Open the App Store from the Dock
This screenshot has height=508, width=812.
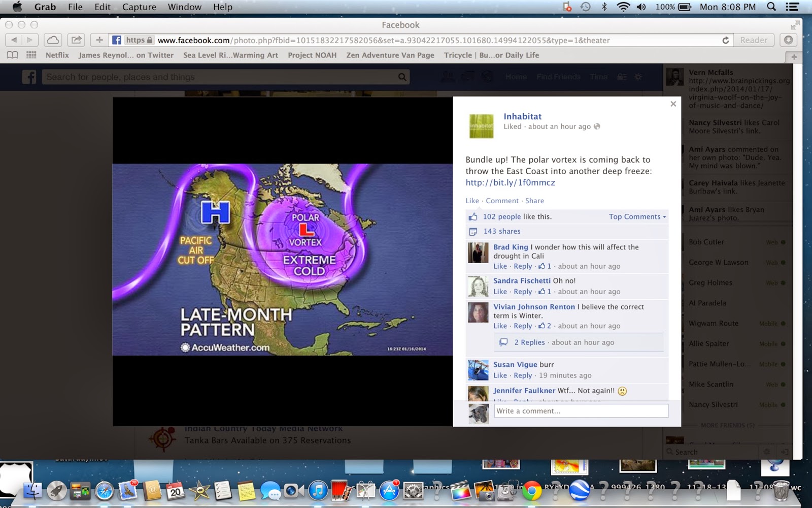389,491
